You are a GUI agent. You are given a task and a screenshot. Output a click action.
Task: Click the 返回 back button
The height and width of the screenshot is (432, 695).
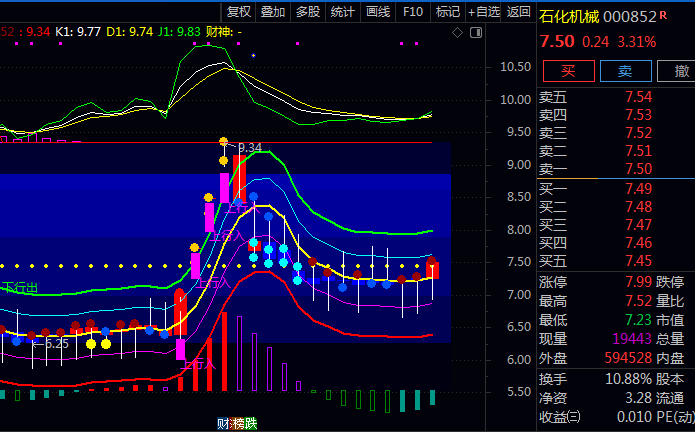tap(518, 12)
